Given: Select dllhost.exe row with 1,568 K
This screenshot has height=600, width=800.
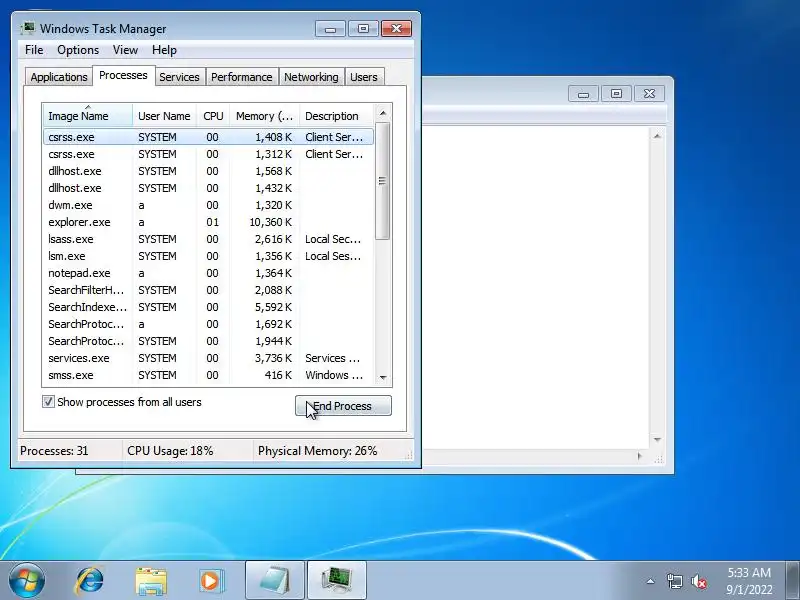Looking at the screenshot, I should pos(208,171).
